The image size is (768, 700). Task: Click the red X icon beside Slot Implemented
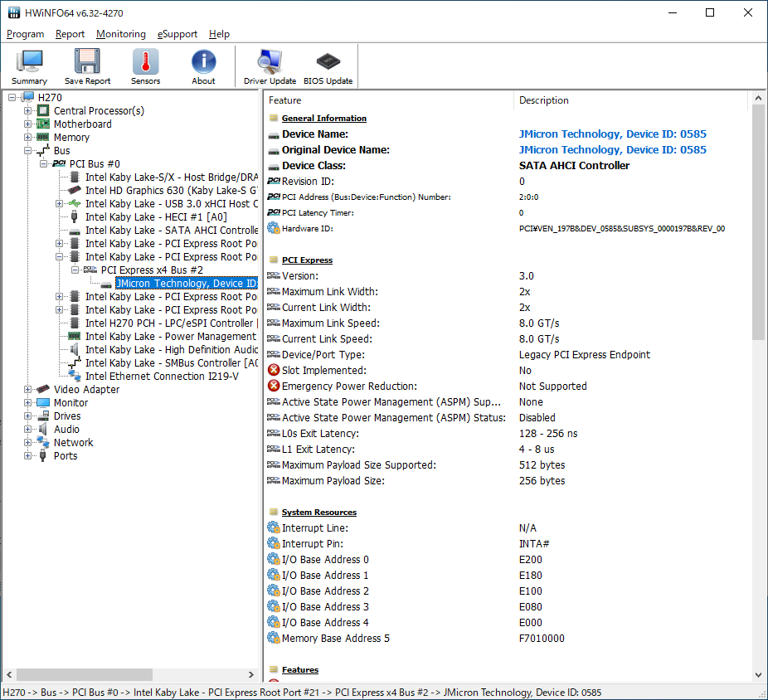274,371
